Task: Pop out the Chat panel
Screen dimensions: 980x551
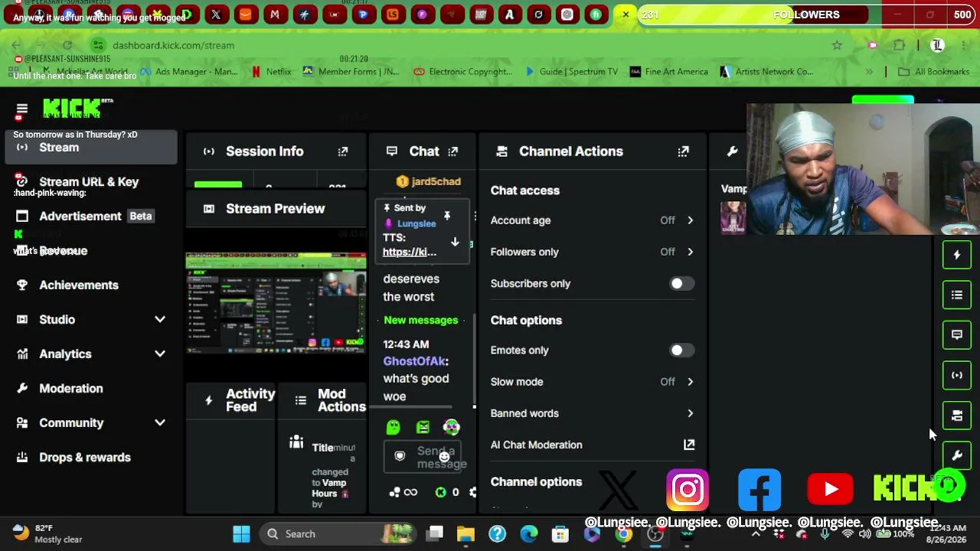Action: 452,152
